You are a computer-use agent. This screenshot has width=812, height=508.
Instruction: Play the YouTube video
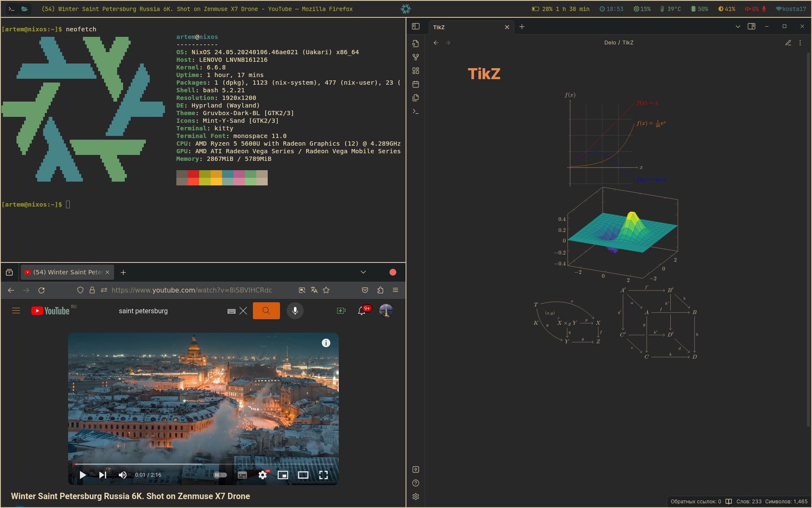point(83,475)
